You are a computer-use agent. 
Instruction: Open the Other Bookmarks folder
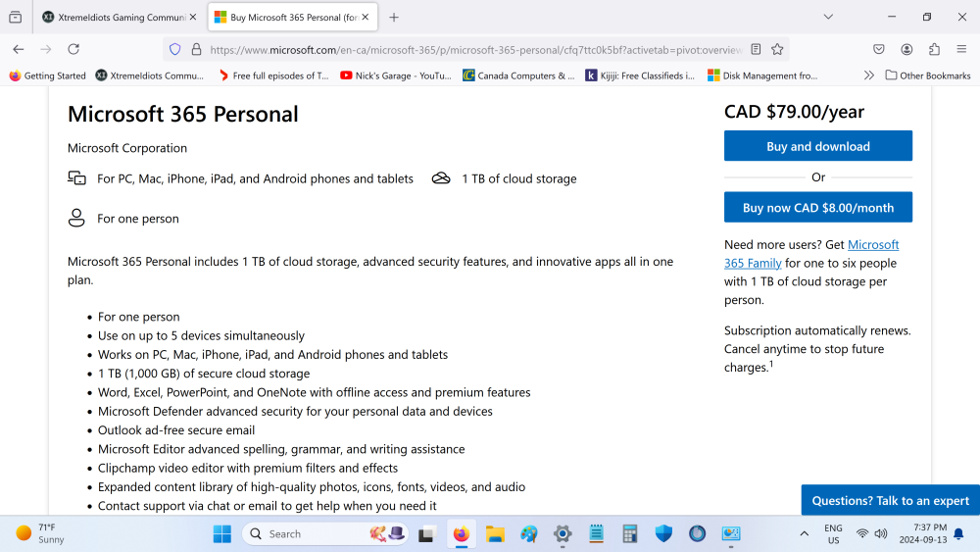(927, 75)
